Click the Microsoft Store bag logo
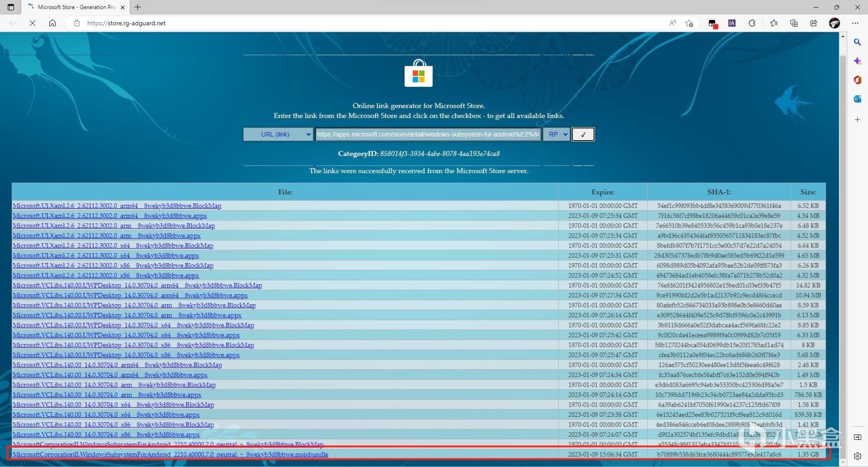The width and height of the screenshot is (868, 467). click(418, 73)
